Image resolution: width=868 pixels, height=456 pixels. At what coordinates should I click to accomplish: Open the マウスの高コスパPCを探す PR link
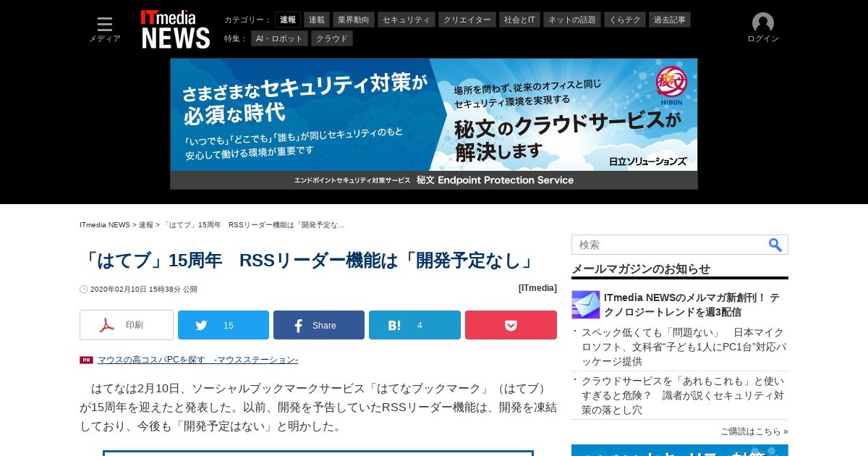[x=197, y=360]
